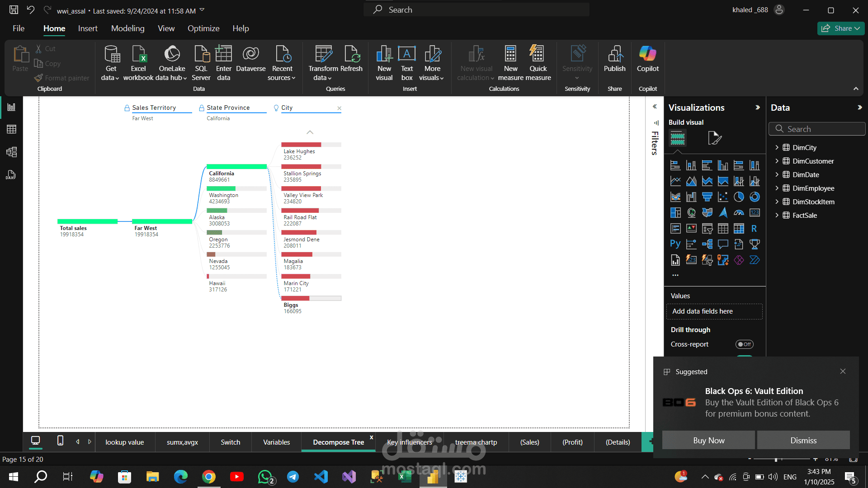Screen dimensions: 868x488
Task: Select the Stacked bar chart visual
Action: click(675, 165)
